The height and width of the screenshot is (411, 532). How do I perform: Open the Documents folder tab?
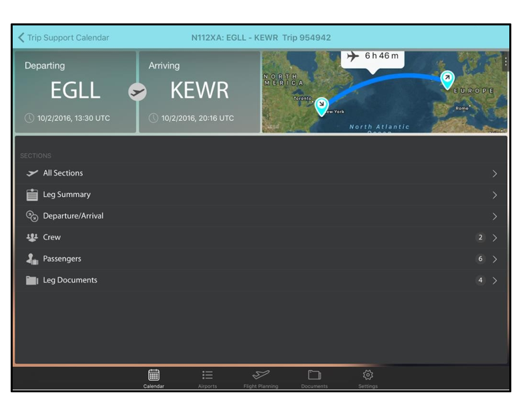click(x=314, y=377)
